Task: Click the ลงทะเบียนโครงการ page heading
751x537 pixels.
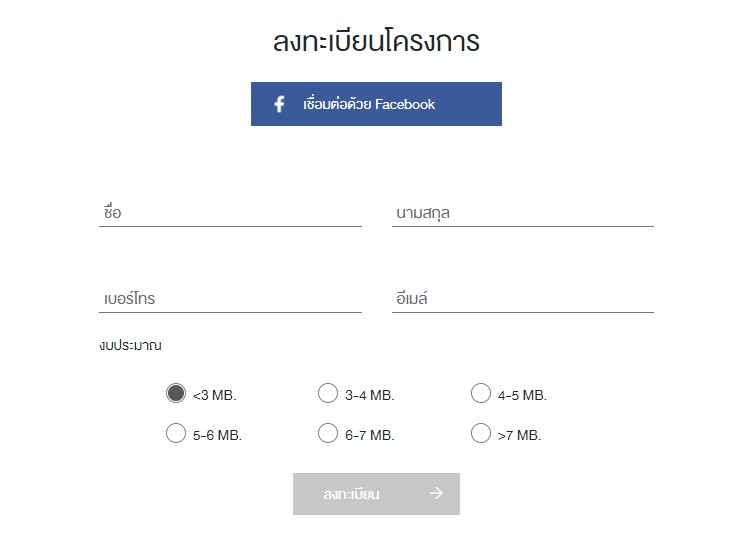Action: tap(376, 41)
